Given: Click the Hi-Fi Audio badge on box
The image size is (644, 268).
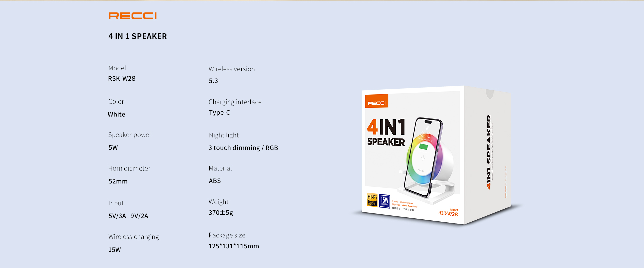Looking at the screenshot, I should tap(372, 200).
